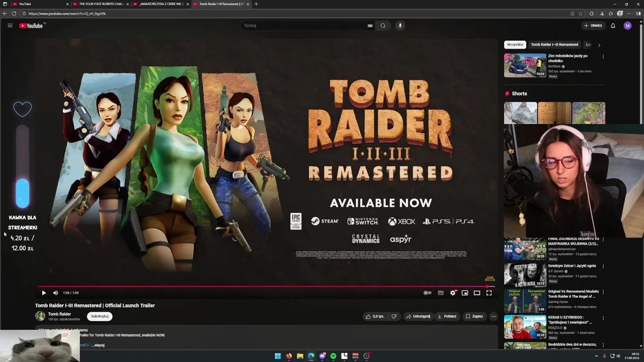Show more filter chips with right arrow
This screenshot has height=362, width=644.
[599, 45]
